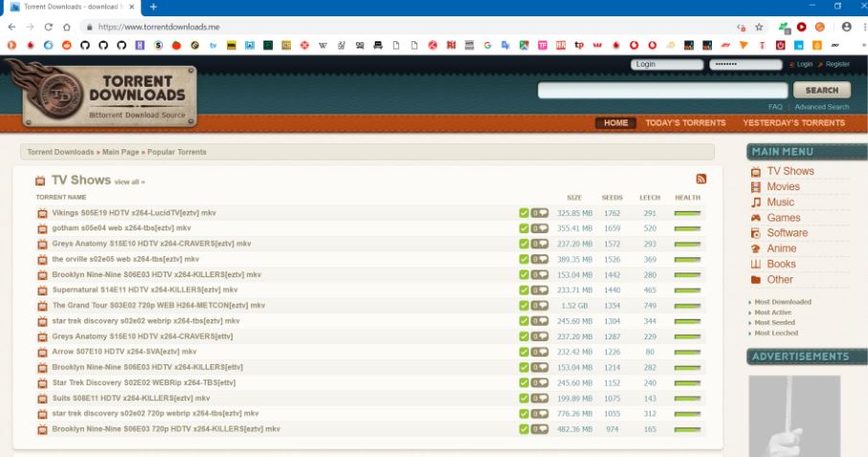Image resolution: width=868 pixels, height=457 pixels.
Task: Click the SEARCH button
Action: [821, 90]
